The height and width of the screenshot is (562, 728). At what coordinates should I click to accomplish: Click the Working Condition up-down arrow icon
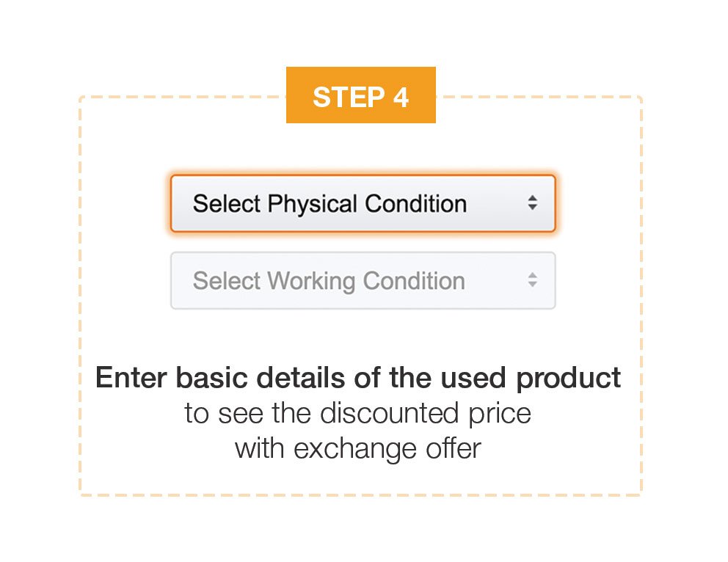point(533,281)
